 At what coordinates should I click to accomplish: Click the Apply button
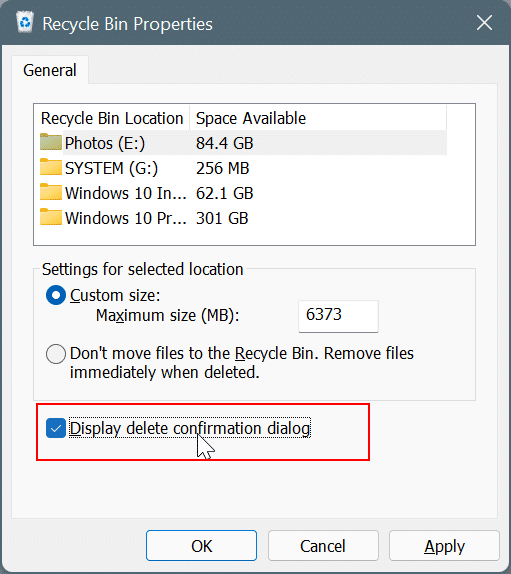[x=444, y=546]
